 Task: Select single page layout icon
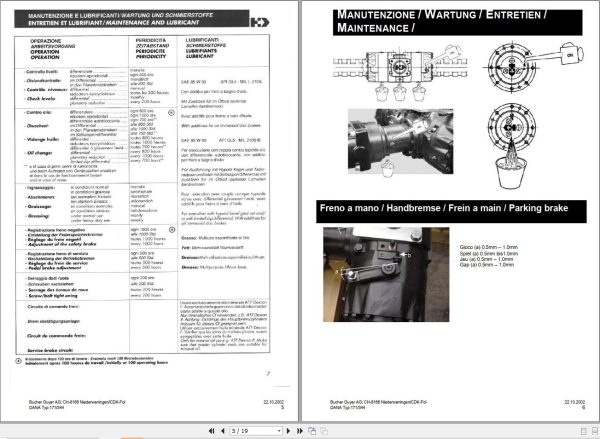tap(584, 431)
